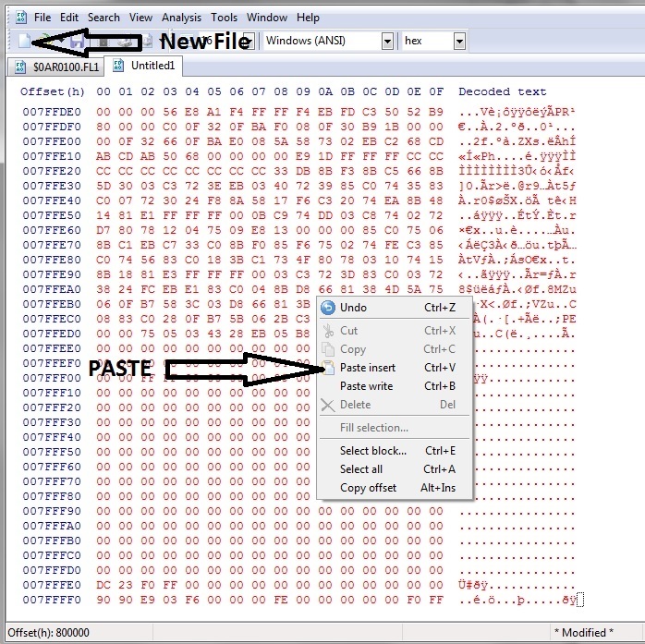
Task: Open the View menu
Action: 140,18
